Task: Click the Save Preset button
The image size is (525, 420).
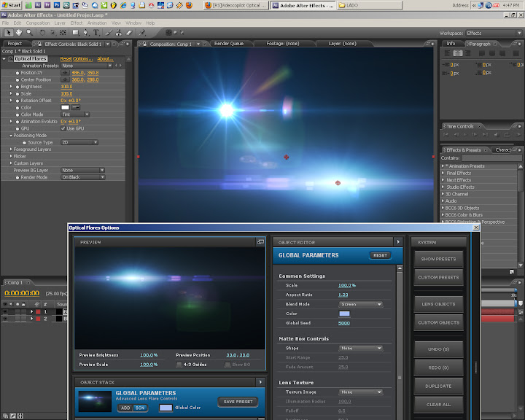Action: 236,402
